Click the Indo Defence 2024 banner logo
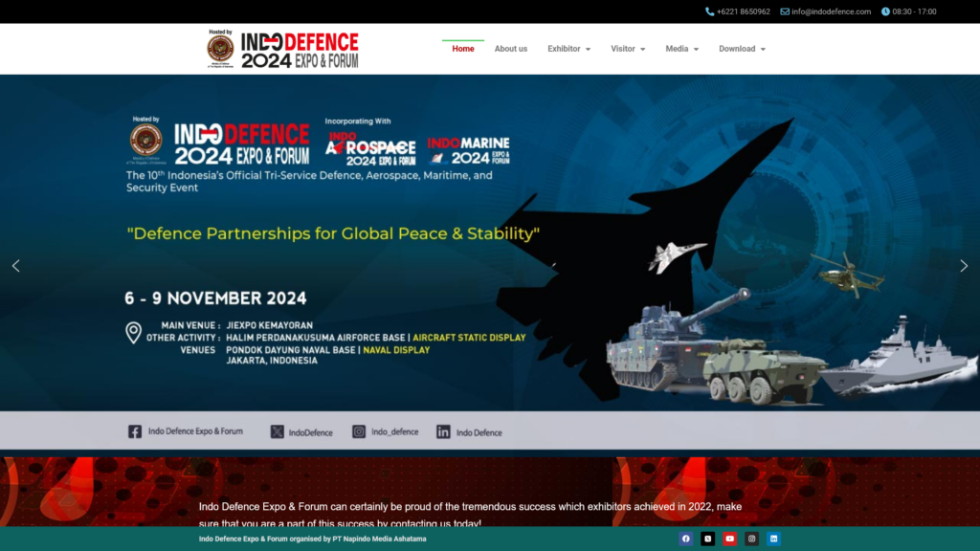Screen dimensions: 980x551 point(242,143)
